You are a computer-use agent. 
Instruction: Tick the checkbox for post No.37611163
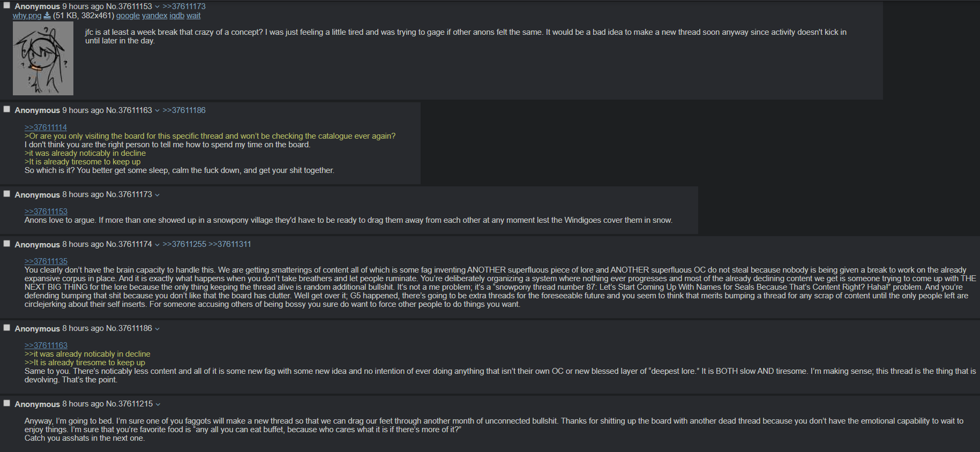point(7,109)
